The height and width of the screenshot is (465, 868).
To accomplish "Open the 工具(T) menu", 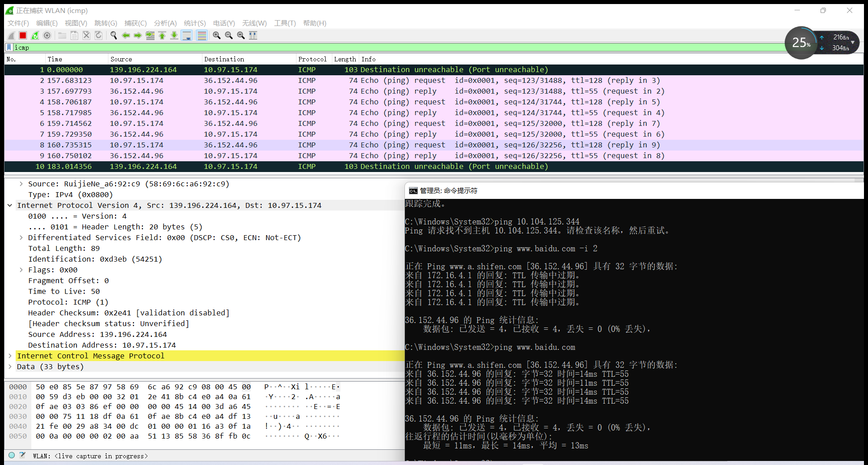I will coord(285,23).
